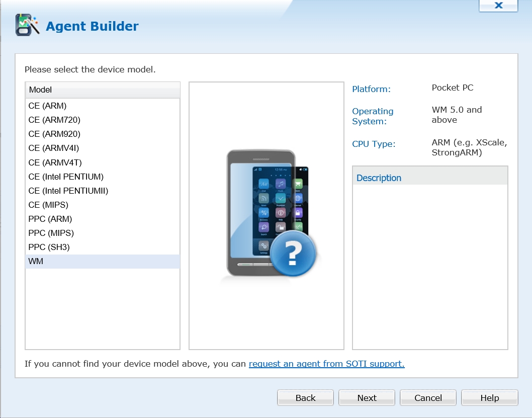Choose CE (Intel PENTIUMII) entry
The height and width of the screenshot is (418, 532).
[68, 191]
